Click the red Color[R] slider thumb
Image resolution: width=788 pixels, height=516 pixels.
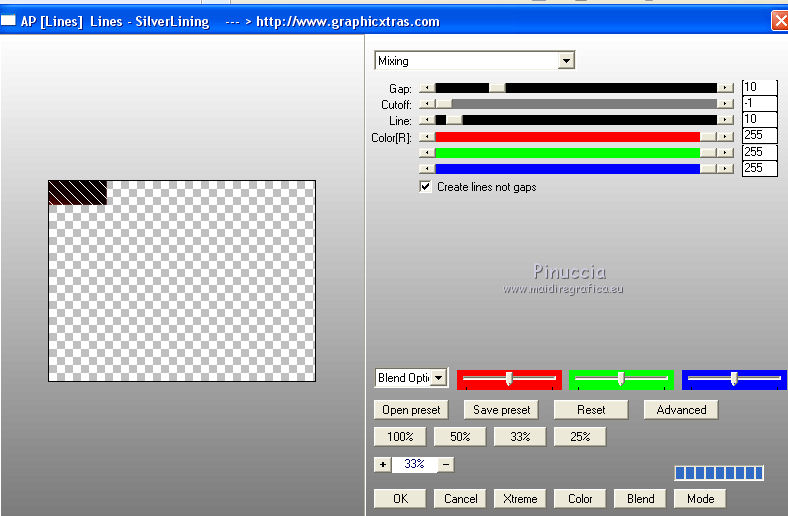709,137
